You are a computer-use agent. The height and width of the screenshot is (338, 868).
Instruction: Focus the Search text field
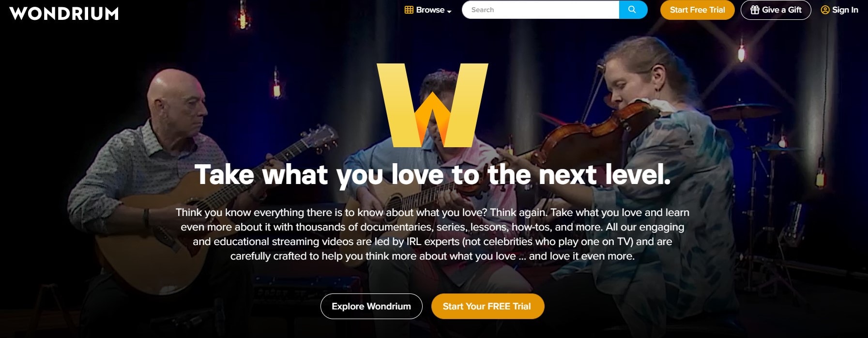click(x=540, y=10)
